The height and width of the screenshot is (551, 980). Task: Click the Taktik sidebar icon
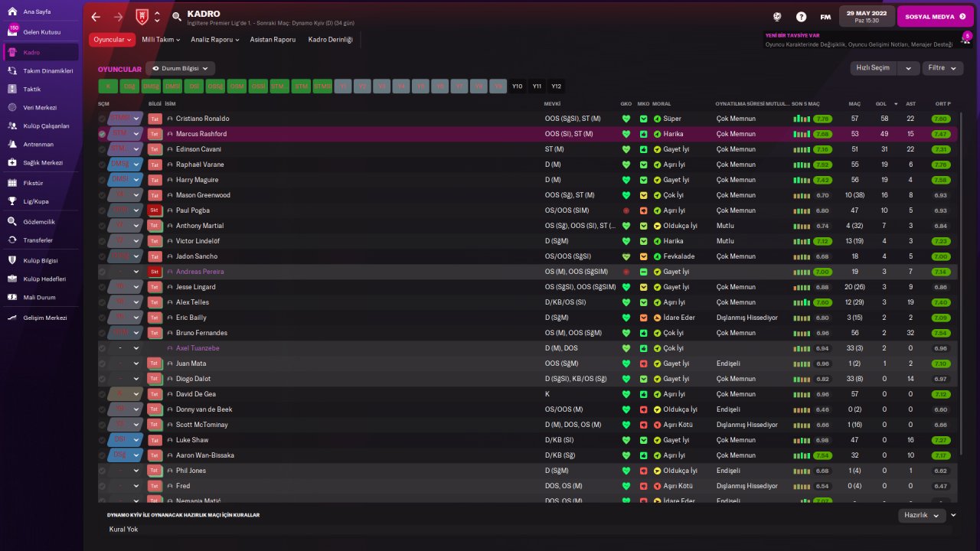[12, 89]
